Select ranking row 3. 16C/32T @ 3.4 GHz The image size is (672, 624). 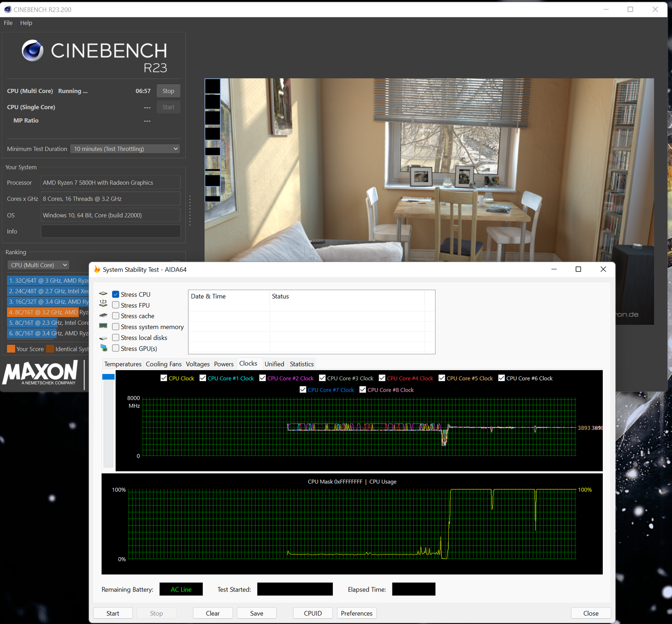(48, 301)
